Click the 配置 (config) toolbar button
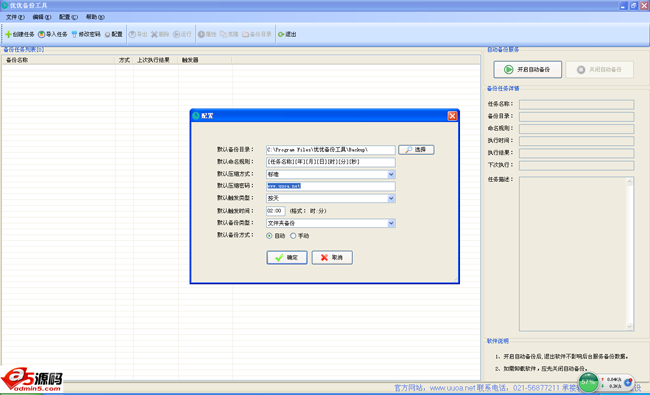The image size is (650, 395). coord(114,34)
